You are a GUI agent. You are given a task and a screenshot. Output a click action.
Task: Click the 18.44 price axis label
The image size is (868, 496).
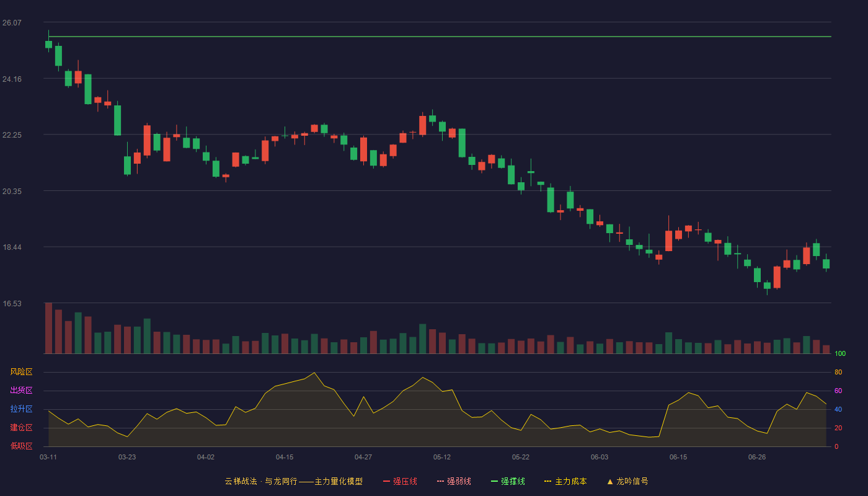click(x=12, y=247)
